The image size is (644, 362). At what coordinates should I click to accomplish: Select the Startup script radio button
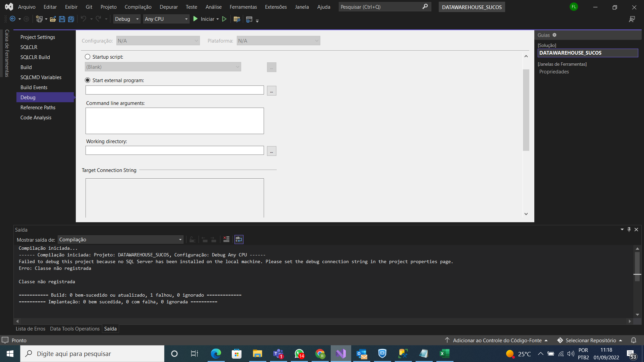[88, 57]
